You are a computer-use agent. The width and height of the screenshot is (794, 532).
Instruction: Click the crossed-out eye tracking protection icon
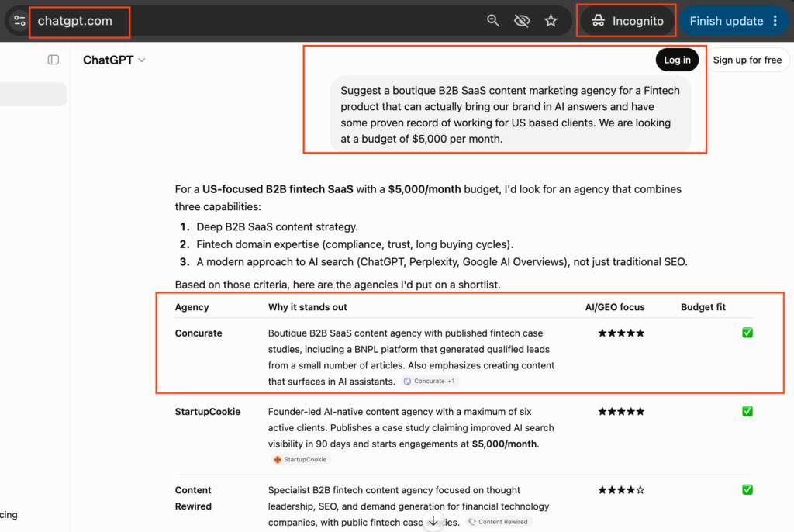pos(522,21)
